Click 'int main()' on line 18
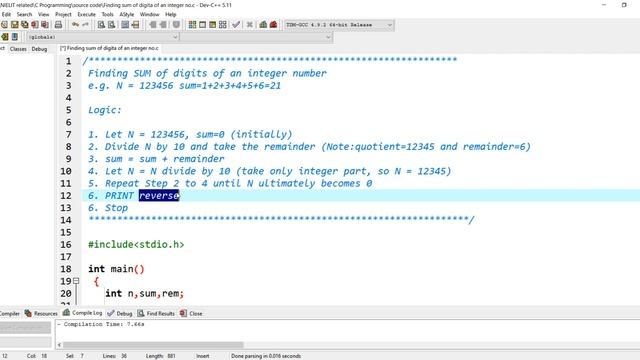The image size is (640, 360). (x=116, y=269)
